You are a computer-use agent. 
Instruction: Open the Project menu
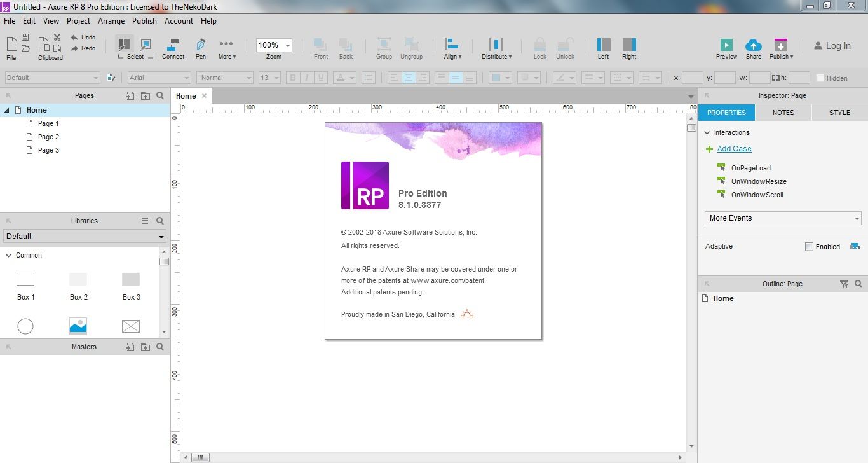(79, 21)
